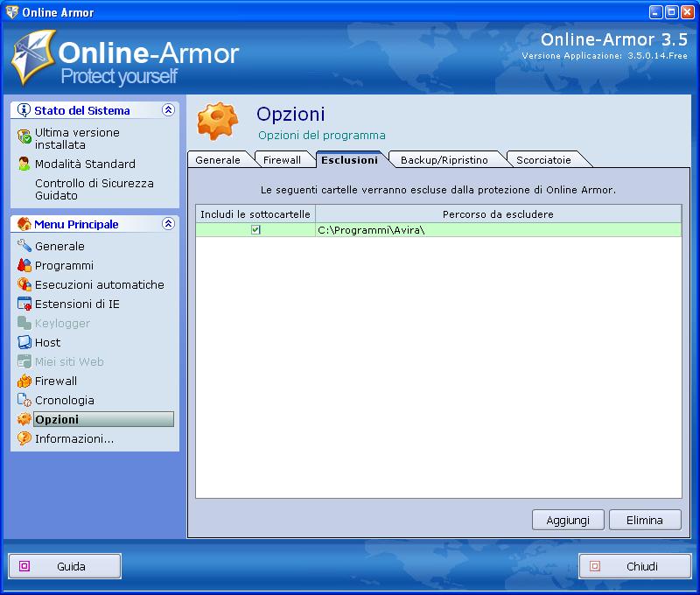The height and width of the screenshot is (595, 700).
Task: Collapse the Stato del Sistema panel
Action: (168, 109)
